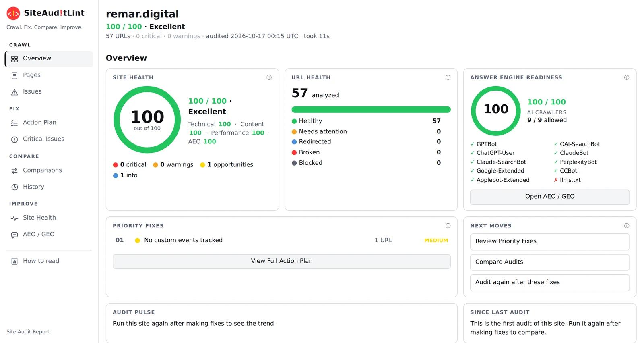The width and height of the screenshot is (644, 343).
Task: Navigate to Action Plan
Action: click(x=49, y=123)
